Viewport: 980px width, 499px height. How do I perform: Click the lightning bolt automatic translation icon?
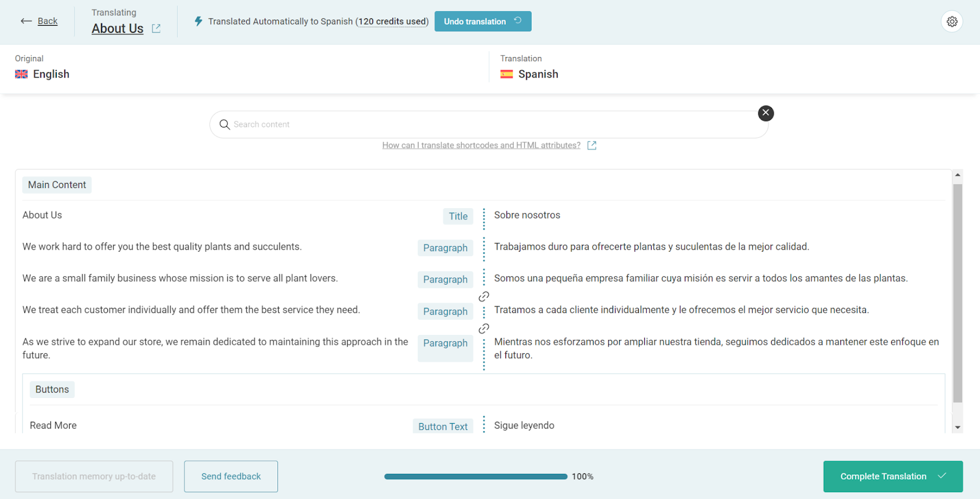198,21
